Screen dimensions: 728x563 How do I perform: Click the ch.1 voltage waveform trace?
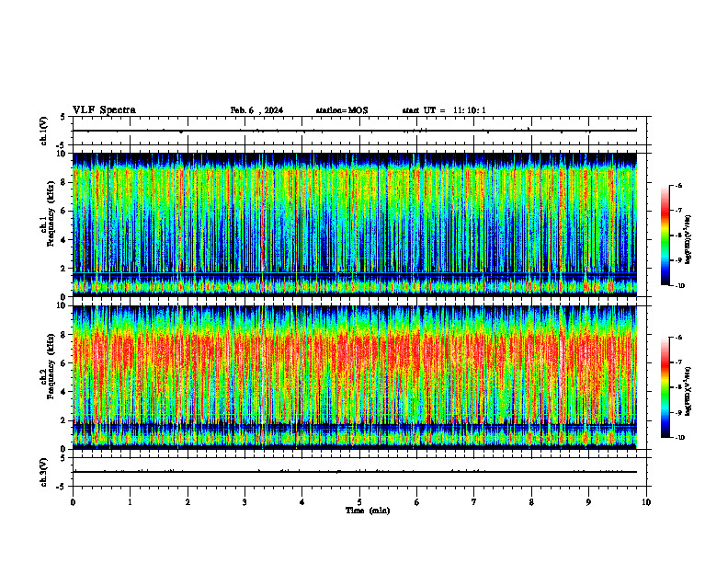pos(354,131)
